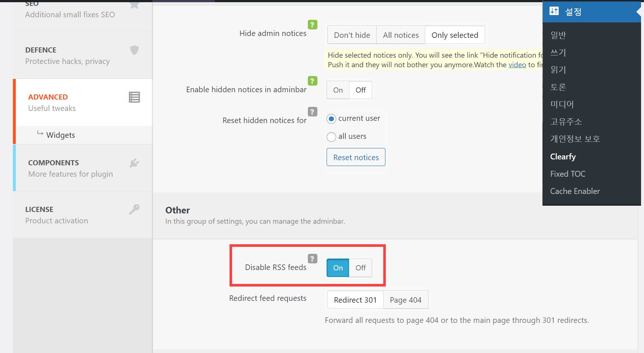The image size is (644, 353).
Task: Click the key icon in the LICENSE section
Action: (134, 209)
